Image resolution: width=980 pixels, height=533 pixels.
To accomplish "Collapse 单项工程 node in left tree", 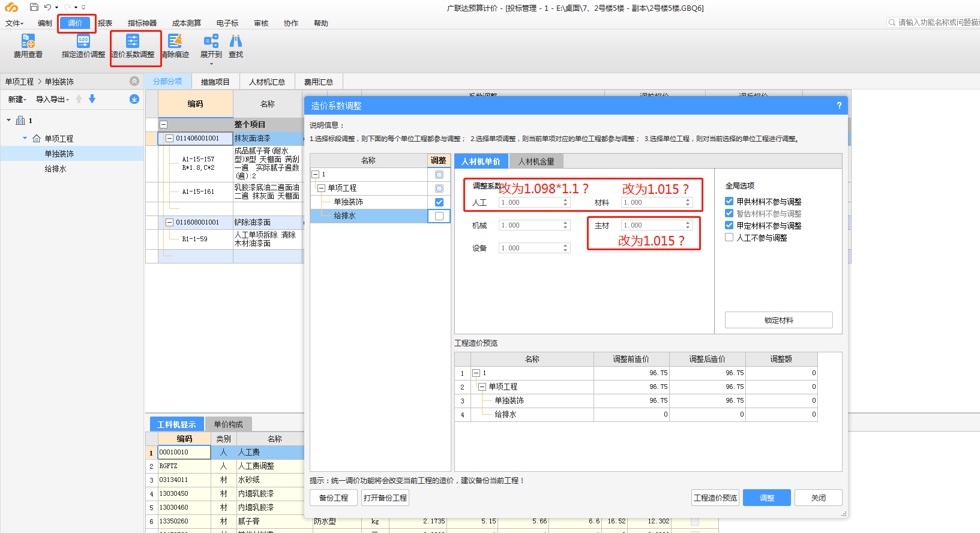I will tap(25, 139).
